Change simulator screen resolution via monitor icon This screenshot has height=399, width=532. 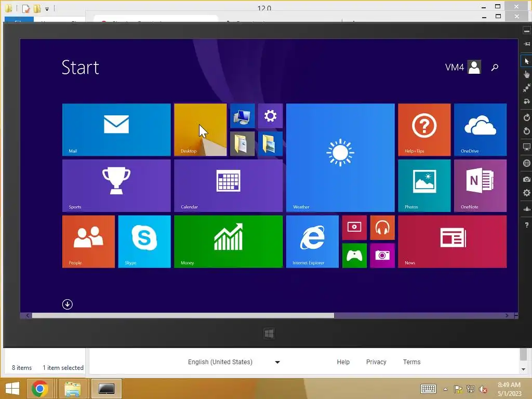[527, 147]
